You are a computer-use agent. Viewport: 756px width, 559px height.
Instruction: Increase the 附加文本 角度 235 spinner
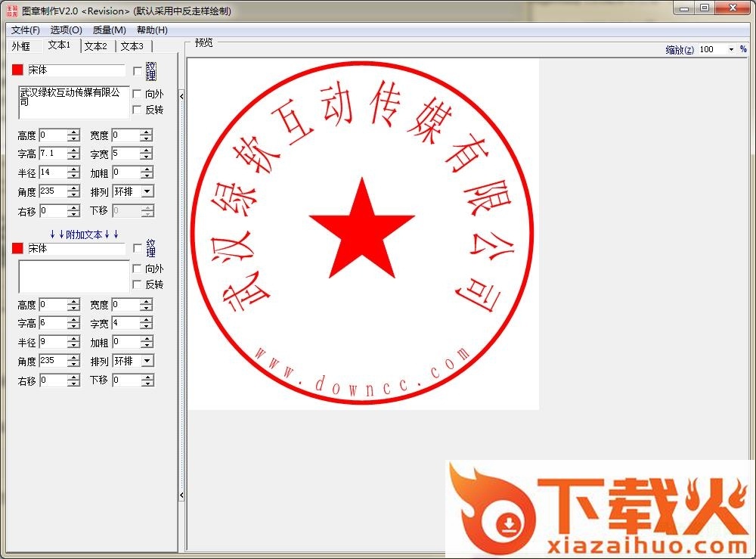pos(73,358)
